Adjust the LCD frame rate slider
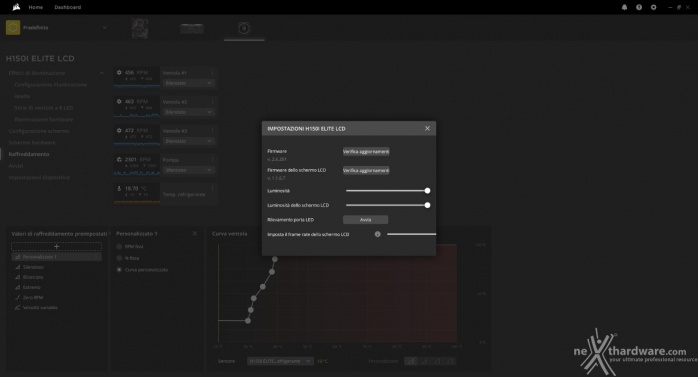 point(411,234)
